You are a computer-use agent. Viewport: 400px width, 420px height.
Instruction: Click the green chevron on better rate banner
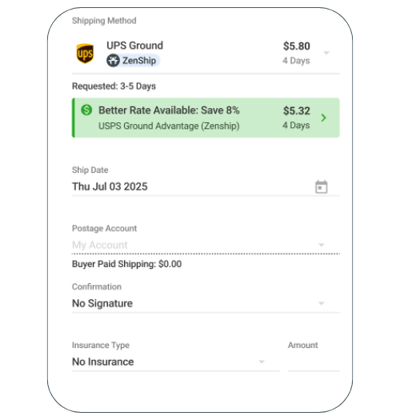(324, 118)
